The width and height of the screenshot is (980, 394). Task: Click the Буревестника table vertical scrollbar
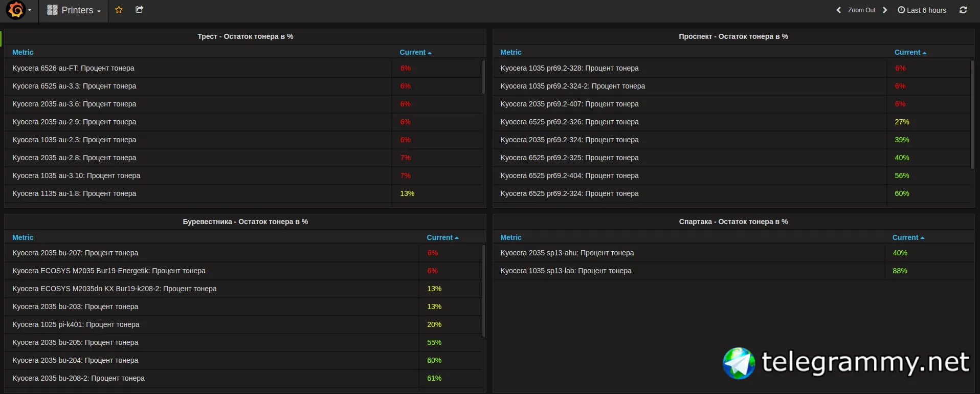point(483,291)
